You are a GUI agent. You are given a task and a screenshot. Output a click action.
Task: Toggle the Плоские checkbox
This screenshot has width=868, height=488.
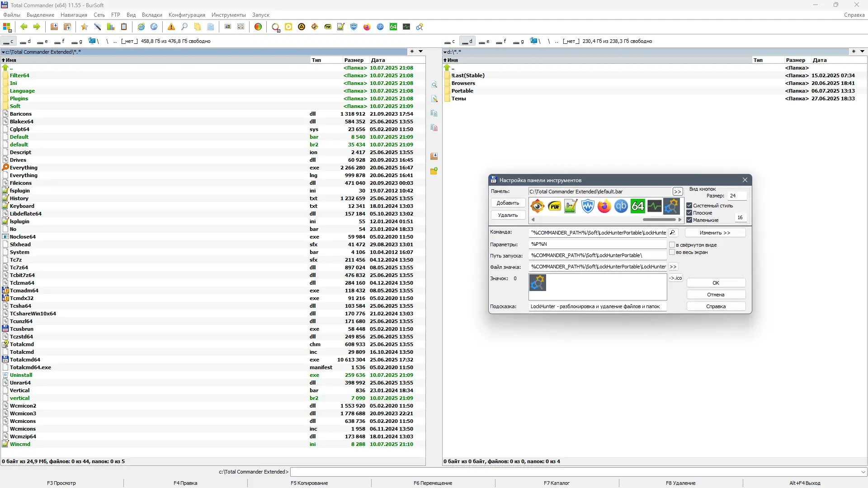689,212
